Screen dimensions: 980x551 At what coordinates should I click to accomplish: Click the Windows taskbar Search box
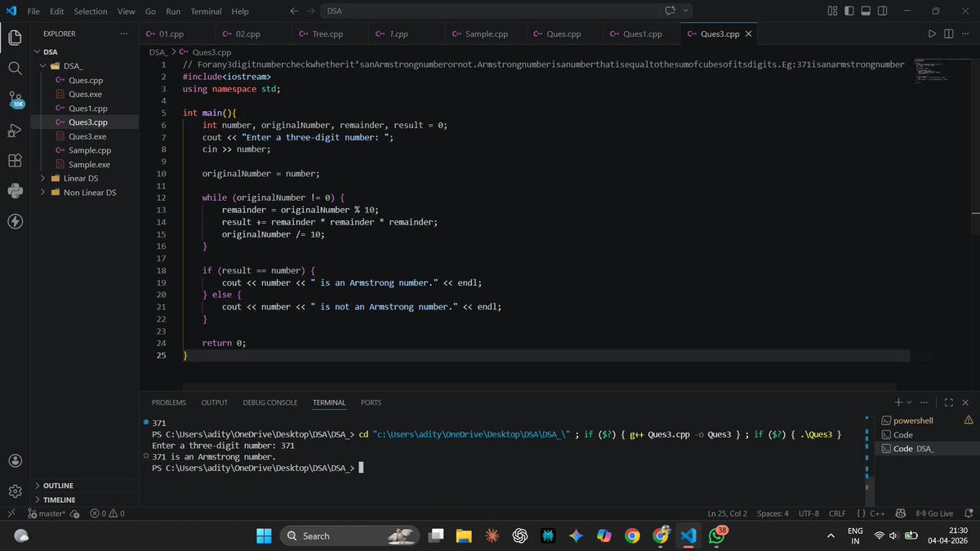pos(350,535)
